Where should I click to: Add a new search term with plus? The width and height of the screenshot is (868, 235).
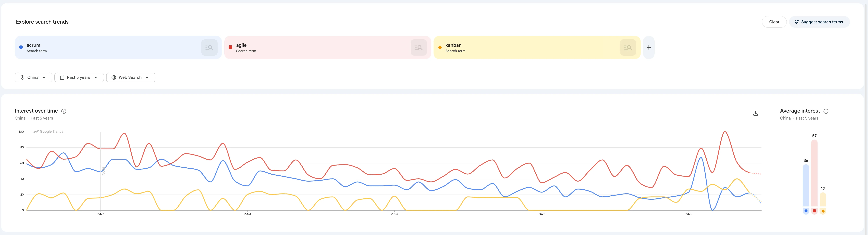coord(649,48)
